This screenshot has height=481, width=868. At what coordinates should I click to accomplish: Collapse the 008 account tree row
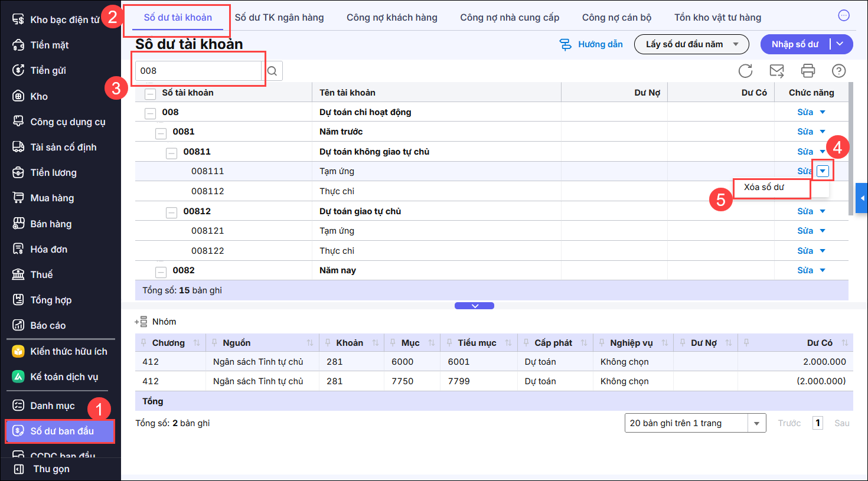[151, 113]
